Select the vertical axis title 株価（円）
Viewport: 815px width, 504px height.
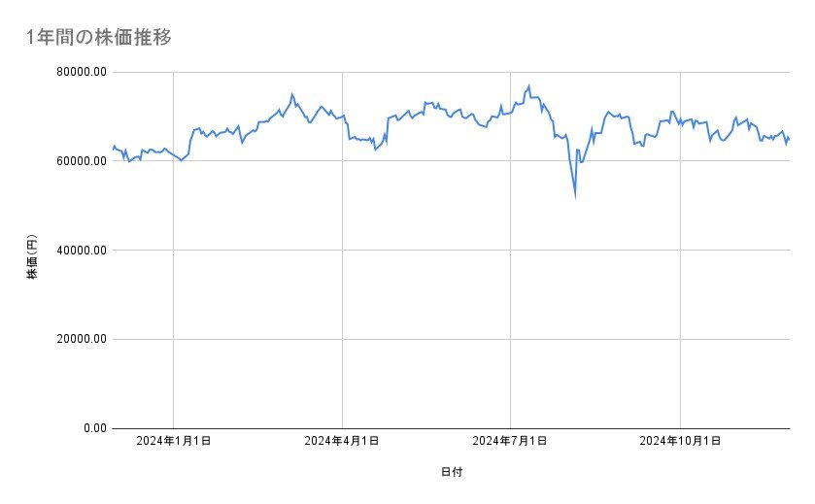click(x=31, y=257)
